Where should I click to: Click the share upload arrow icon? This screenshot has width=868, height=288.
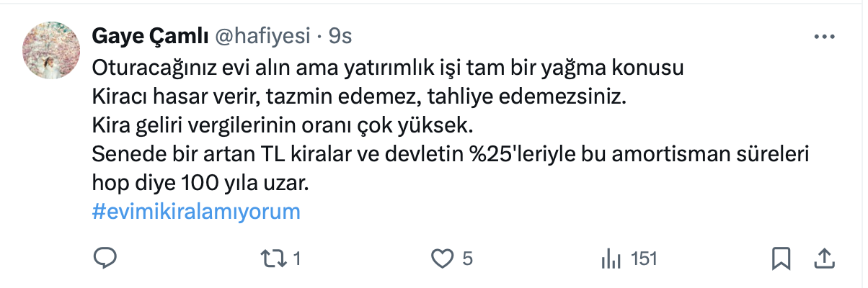pos(824,258)
